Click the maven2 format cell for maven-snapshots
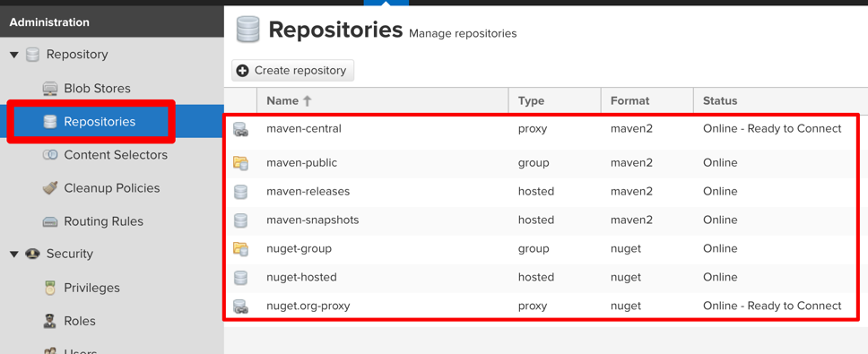The width and height of the screenshot is (868, 354). 631,220
